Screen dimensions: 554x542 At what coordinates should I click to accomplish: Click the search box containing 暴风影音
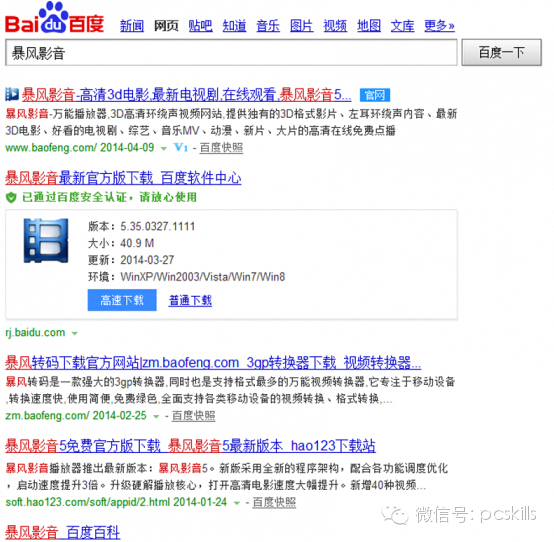click(231, 53)
